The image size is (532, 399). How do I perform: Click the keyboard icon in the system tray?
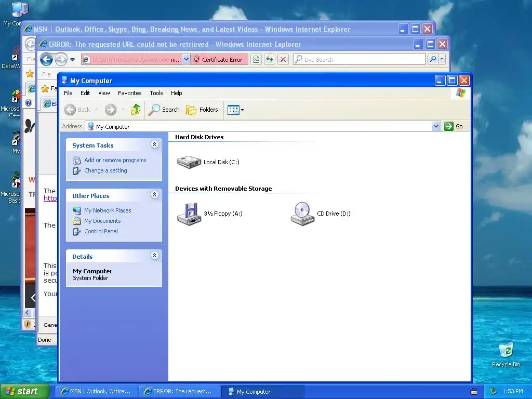point(474,392)
